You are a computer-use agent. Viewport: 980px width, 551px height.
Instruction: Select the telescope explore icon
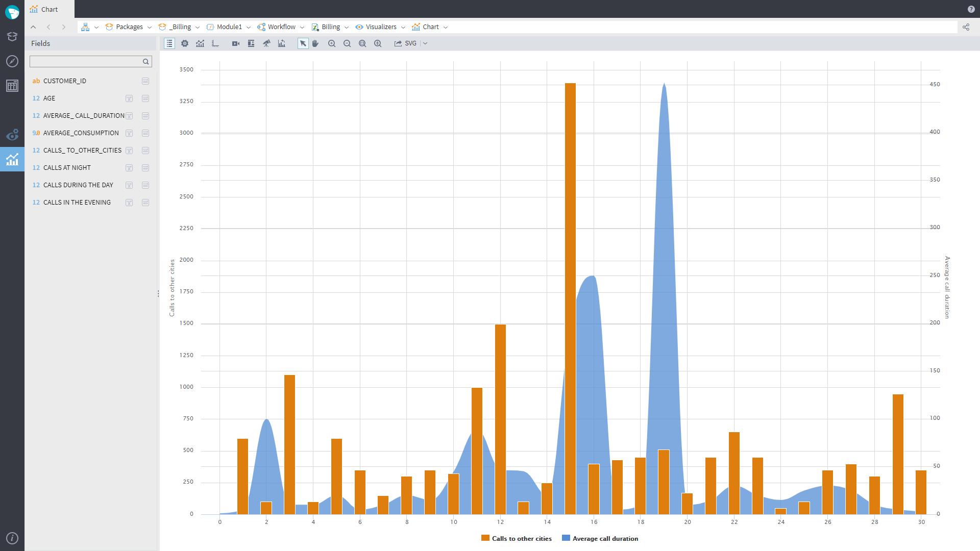(266, 43)
